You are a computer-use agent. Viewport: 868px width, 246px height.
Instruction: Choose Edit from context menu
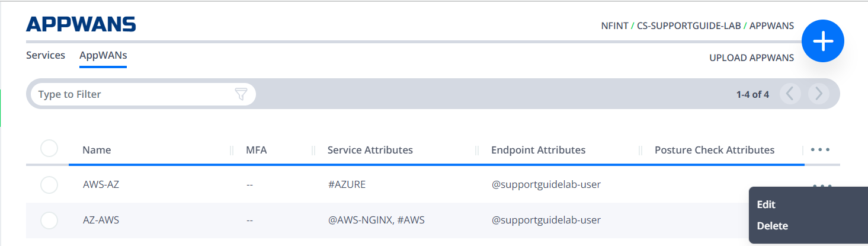(766, 205)
